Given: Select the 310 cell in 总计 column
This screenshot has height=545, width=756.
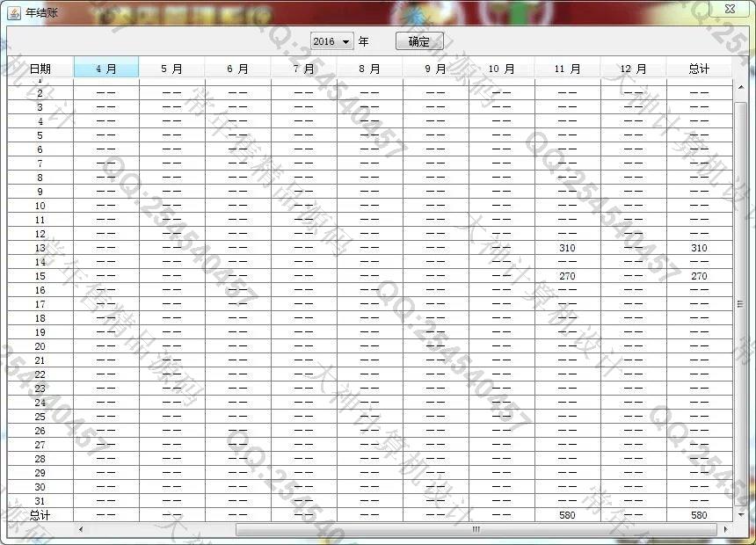Looking at the screenshot, I should click(x=699, y=248).
